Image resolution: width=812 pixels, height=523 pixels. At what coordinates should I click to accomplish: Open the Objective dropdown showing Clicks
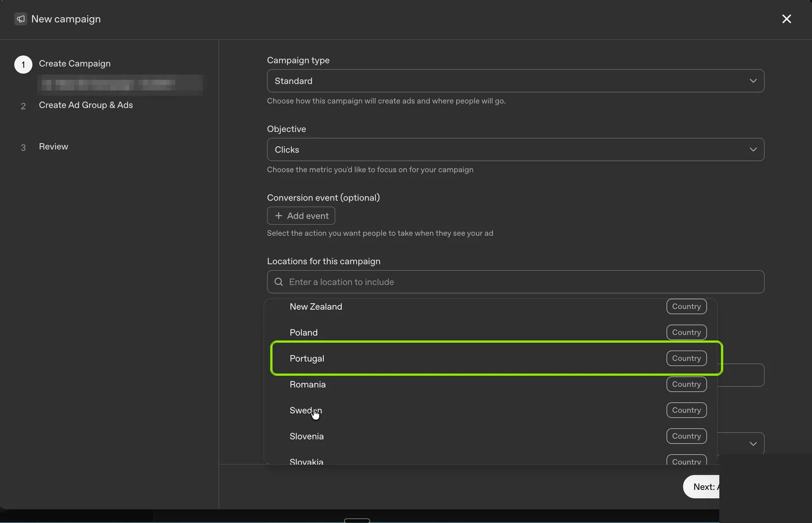516,150
